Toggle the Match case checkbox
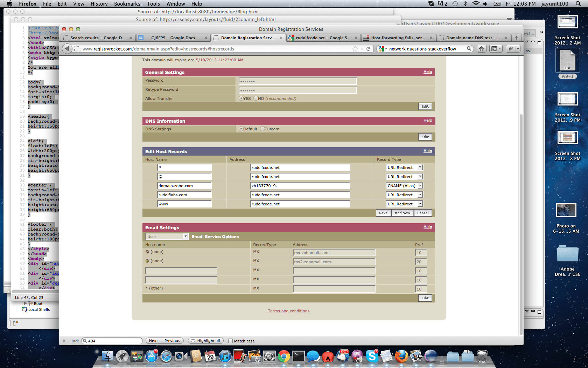Viewport: 588px width, 368px height. [230, 341]
